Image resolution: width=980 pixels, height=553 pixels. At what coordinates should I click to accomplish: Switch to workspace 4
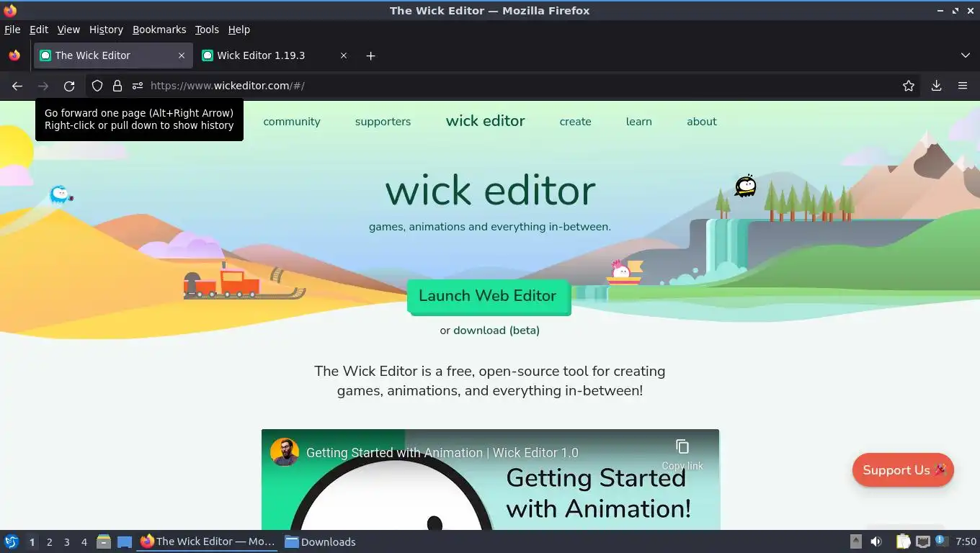coord(84,542)
